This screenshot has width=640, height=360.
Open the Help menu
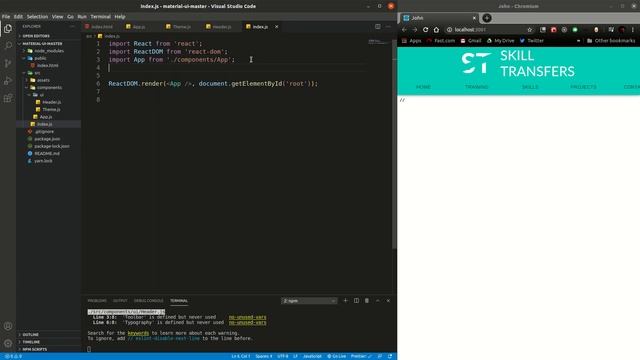(120, 17)
